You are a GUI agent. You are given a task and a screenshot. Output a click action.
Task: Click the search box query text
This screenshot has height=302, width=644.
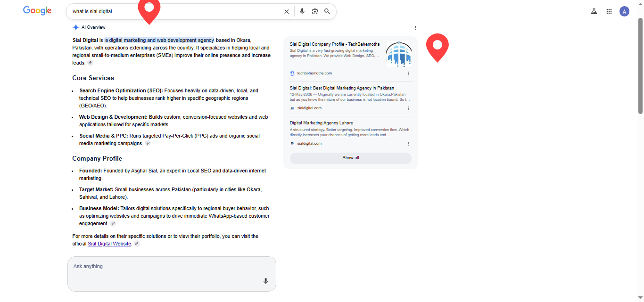92,11
